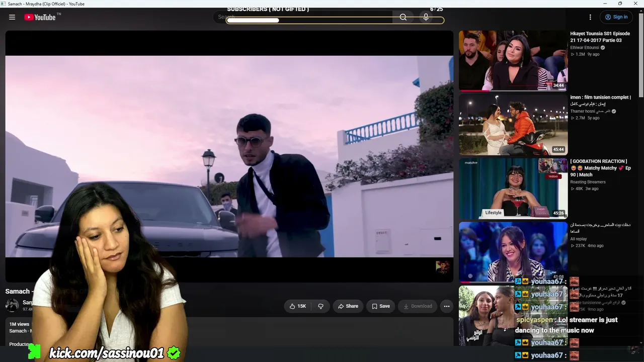
Task: Open the Matchy Matchy Ep 90 thumbnail
Action: [x=513, y=189]
